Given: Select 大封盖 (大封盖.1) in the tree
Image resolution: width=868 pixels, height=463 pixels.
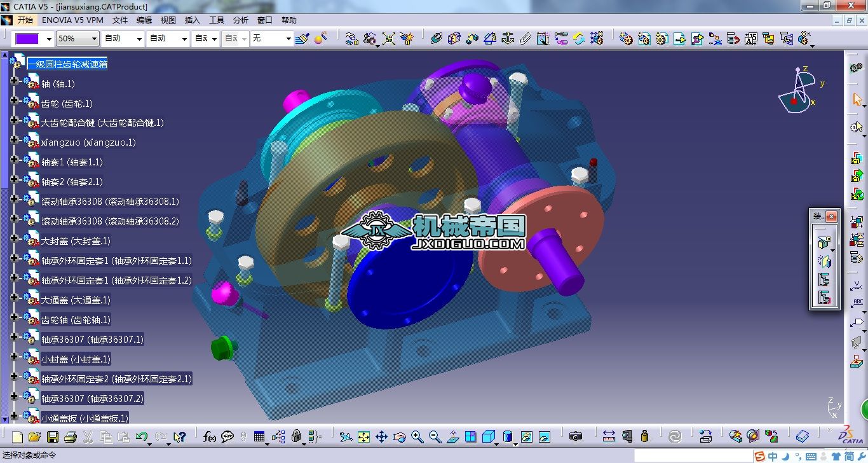Looking at the screenshot, I should coord(76,241).
